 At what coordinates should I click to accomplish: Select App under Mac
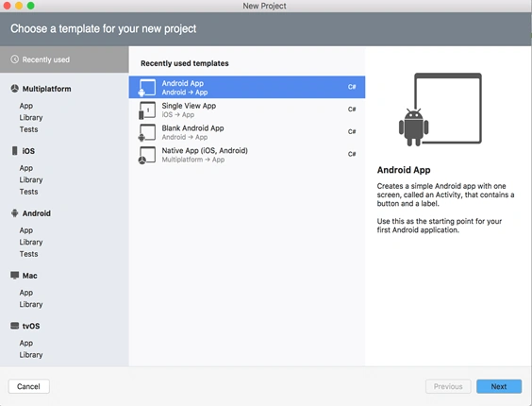[x=26, y=292]
